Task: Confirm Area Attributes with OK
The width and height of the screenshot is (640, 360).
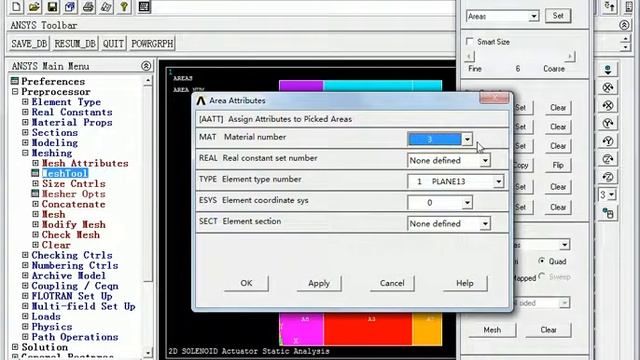Action: 246,283
